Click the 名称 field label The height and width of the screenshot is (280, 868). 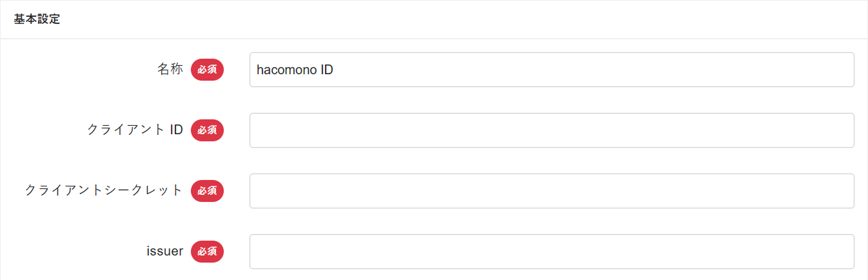(170, 70)
